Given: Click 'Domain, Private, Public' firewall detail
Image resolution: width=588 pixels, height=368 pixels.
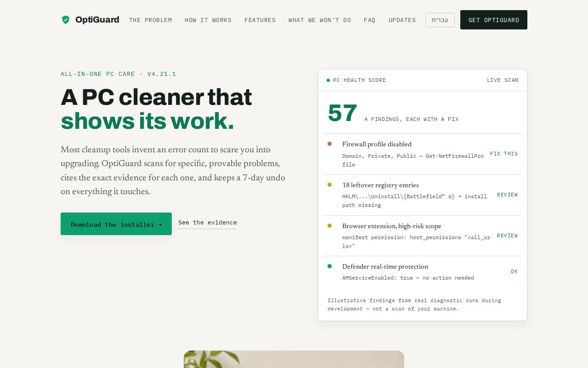Looking at the screenshot, I should (413, 160).
